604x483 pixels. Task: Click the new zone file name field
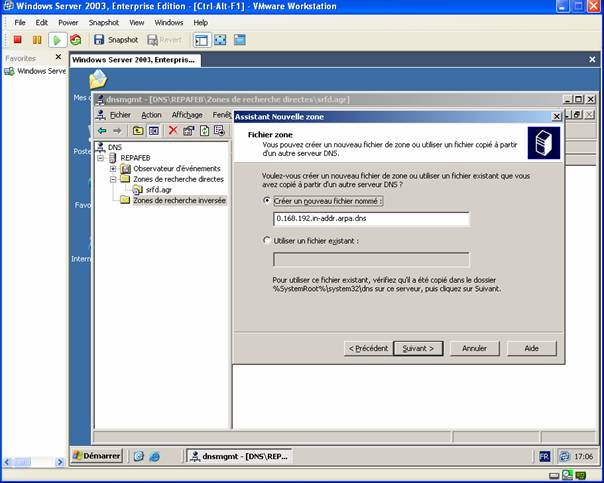(371, 218)
